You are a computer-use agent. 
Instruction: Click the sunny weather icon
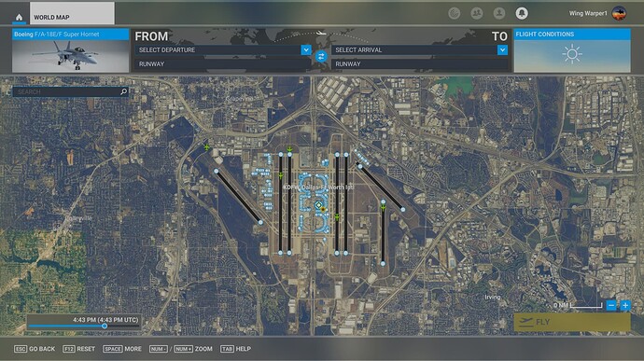[572, 54]
